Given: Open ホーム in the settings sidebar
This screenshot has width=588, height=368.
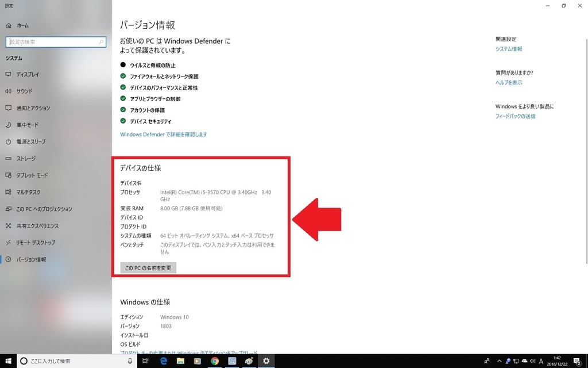Looking at the screenshot, I should [x=22, y=25].
